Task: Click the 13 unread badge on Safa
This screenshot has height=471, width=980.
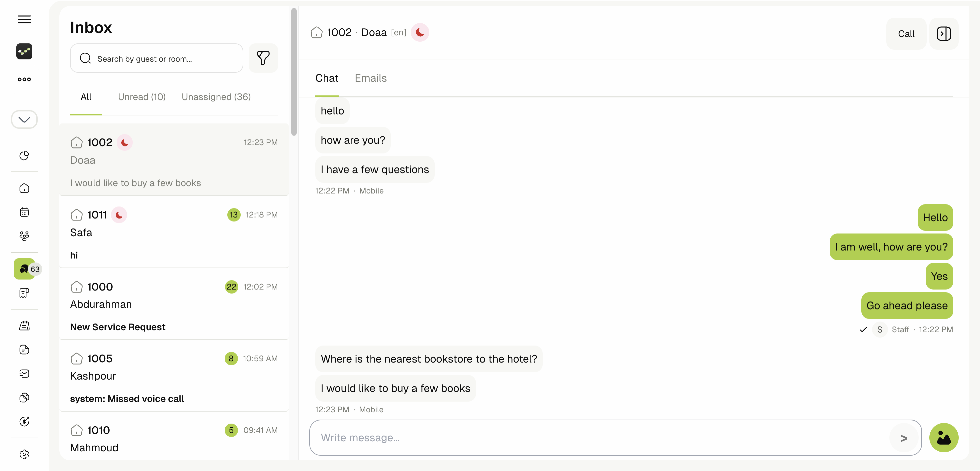Action: tap(234, 215)
